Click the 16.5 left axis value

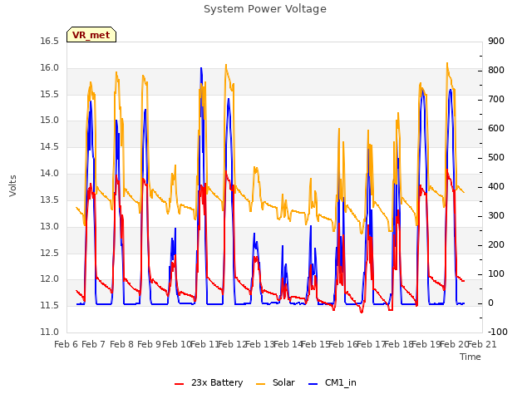(50, 42)
